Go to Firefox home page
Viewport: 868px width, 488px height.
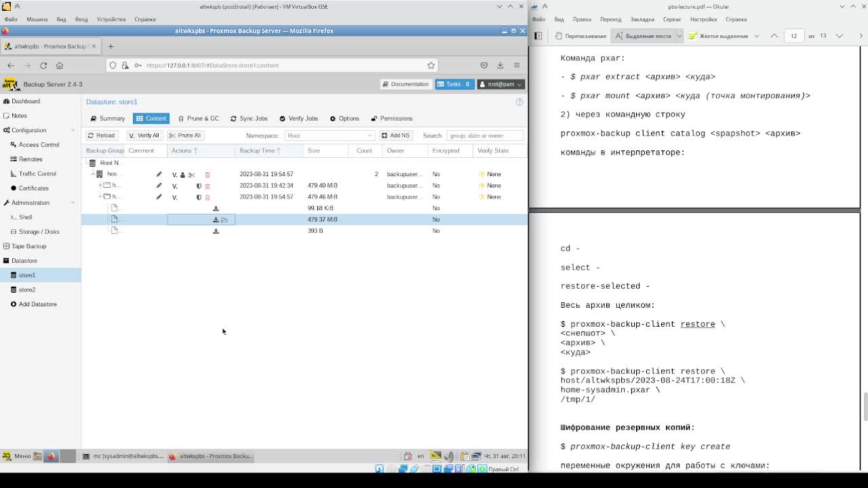(x=60, y=65)
